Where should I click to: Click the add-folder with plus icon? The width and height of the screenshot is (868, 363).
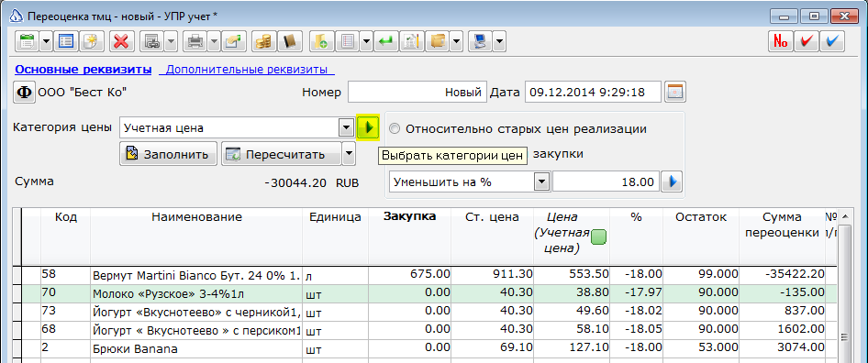click(321, 41)
